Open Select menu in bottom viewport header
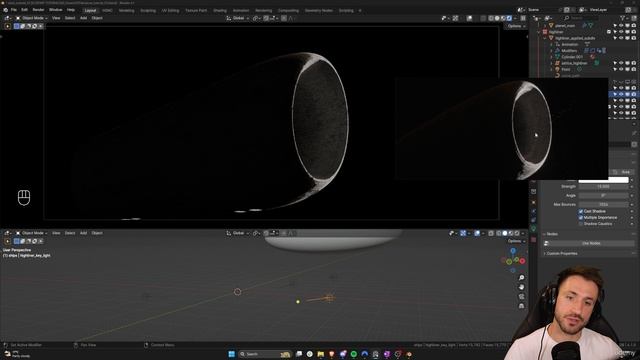This screenshot has width=640, height=360. coord(70,233)
